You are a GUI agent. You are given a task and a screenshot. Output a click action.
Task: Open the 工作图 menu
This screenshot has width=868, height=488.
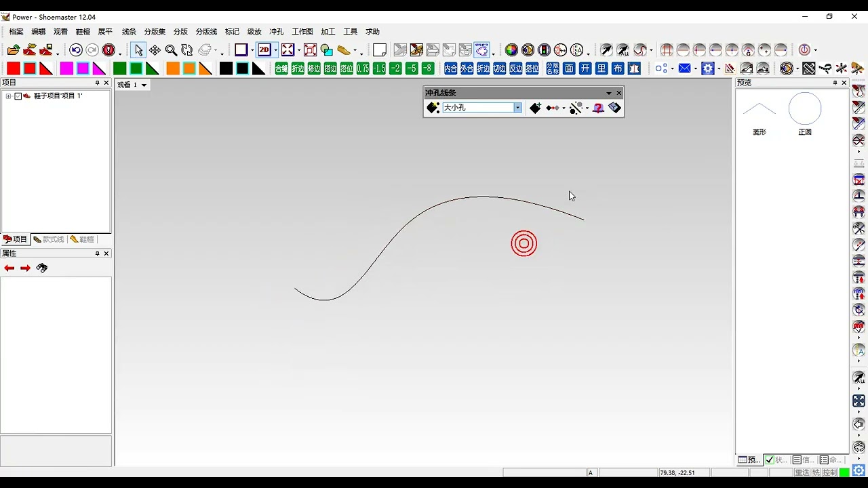[x=302, y=32]
